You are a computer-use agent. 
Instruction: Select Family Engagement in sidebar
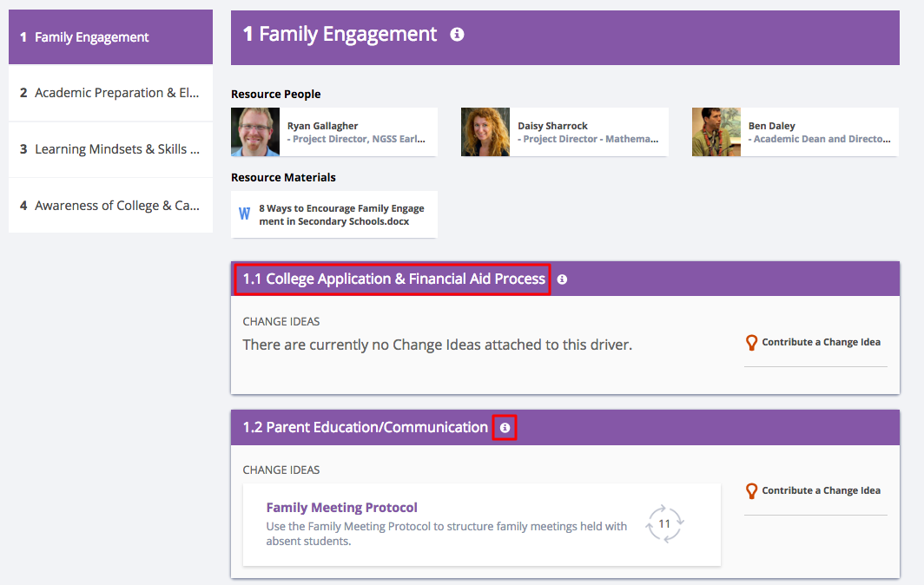[x=111, y=37]
